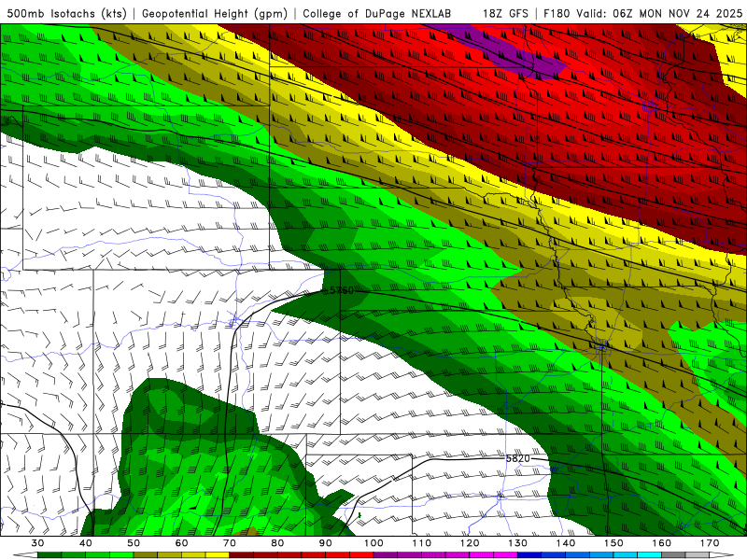The height and width of the screenshot is (560, 747).
Task: Select the darkest green swatch below 30
Action: click(x=49, y=555)
